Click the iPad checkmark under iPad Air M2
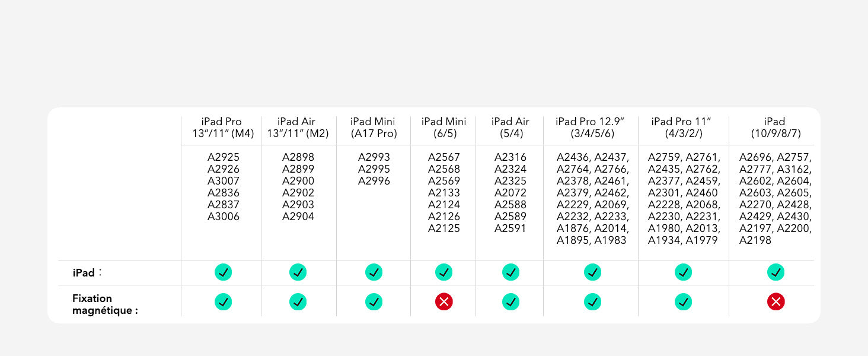This screenshot has width=868, height=356. click(298, 272)
